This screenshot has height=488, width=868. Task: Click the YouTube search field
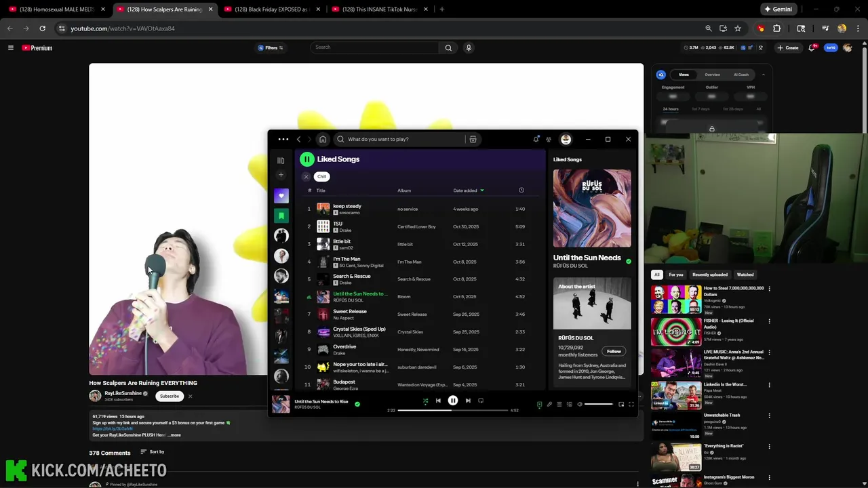[x=375, y=47]
